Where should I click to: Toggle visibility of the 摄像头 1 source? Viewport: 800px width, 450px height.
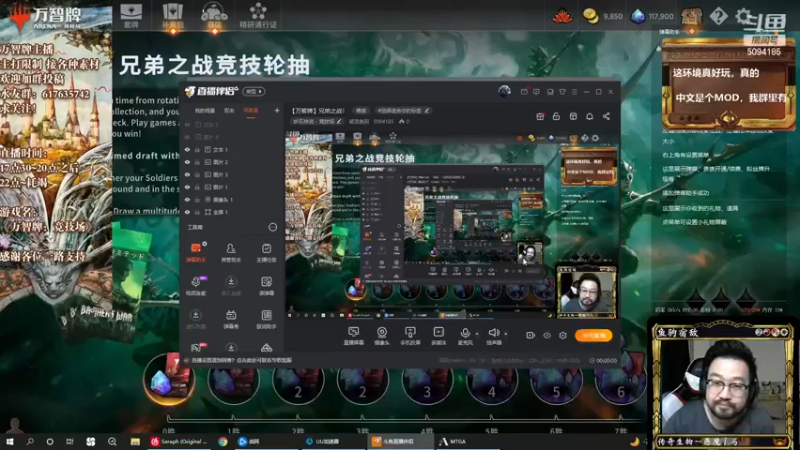(x=187, y=199)
